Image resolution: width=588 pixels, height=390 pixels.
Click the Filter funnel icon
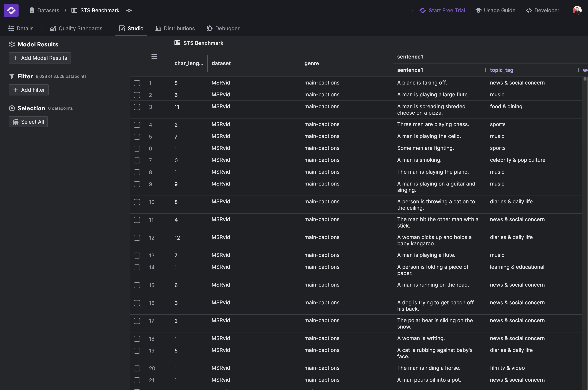coord(12,76)
